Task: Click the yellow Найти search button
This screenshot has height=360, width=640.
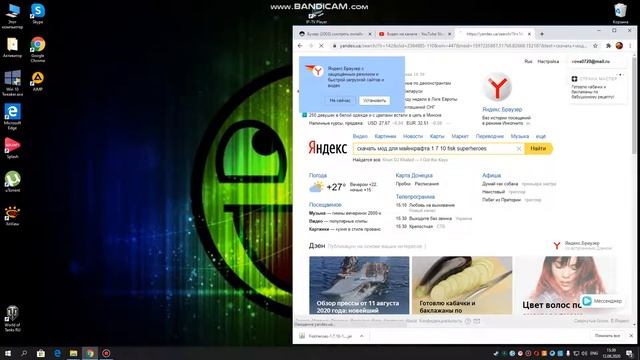Action: pos(538,149)
